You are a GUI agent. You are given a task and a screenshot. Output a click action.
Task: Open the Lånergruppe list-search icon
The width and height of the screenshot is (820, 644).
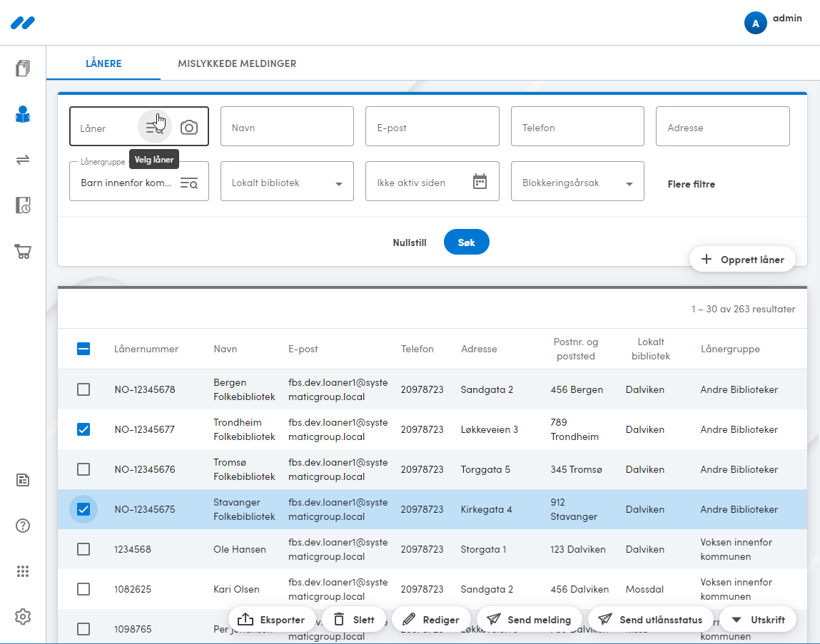point(189,183)
